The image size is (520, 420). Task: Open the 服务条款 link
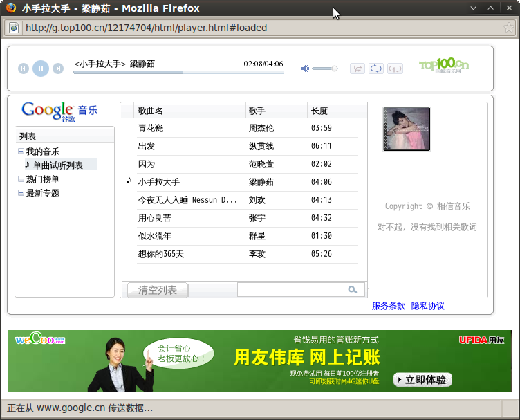pyautogui.click(x=389, y=306)
